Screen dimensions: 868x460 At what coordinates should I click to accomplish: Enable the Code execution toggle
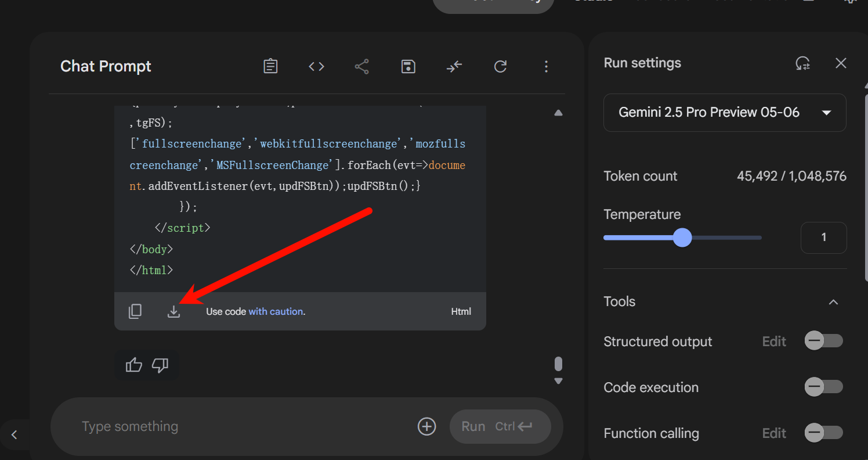click(x=824, y=387)
